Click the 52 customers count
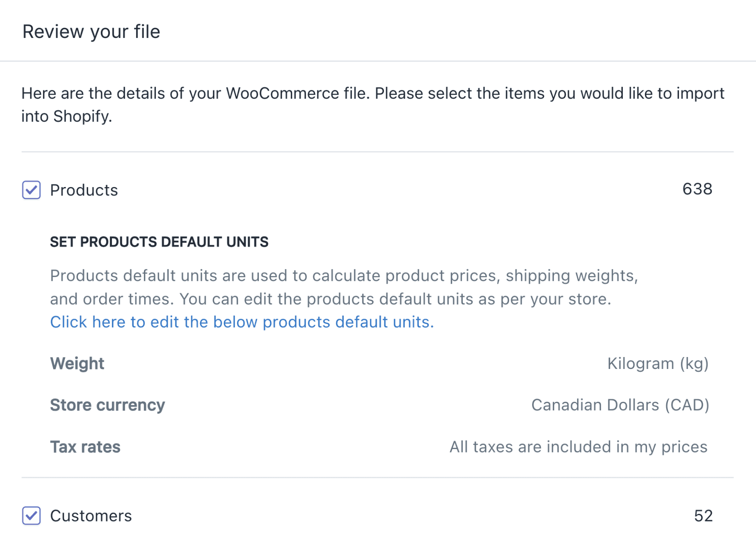 click(703, 516)
